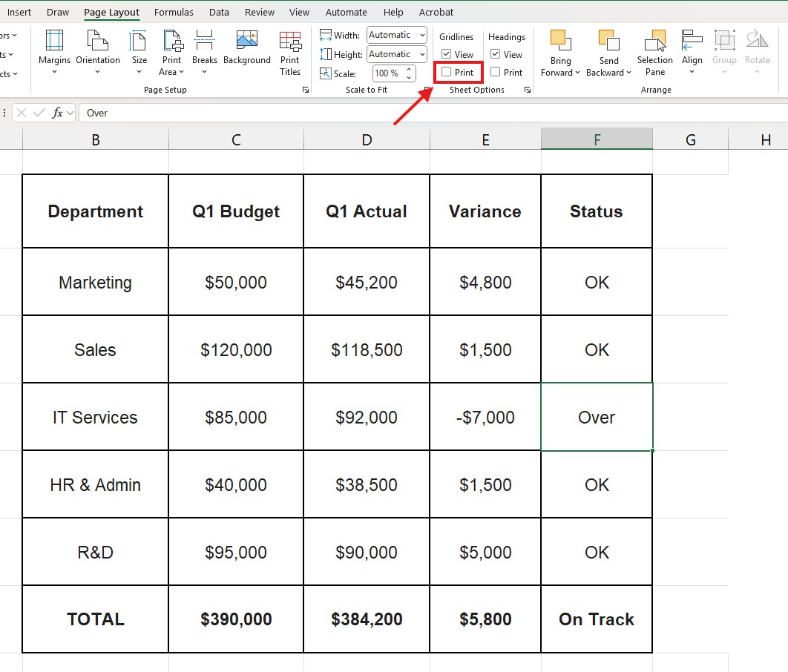Increase Scale using the up spinner arrow
This screenshot has width=788, height=672.
coord(409,69)
